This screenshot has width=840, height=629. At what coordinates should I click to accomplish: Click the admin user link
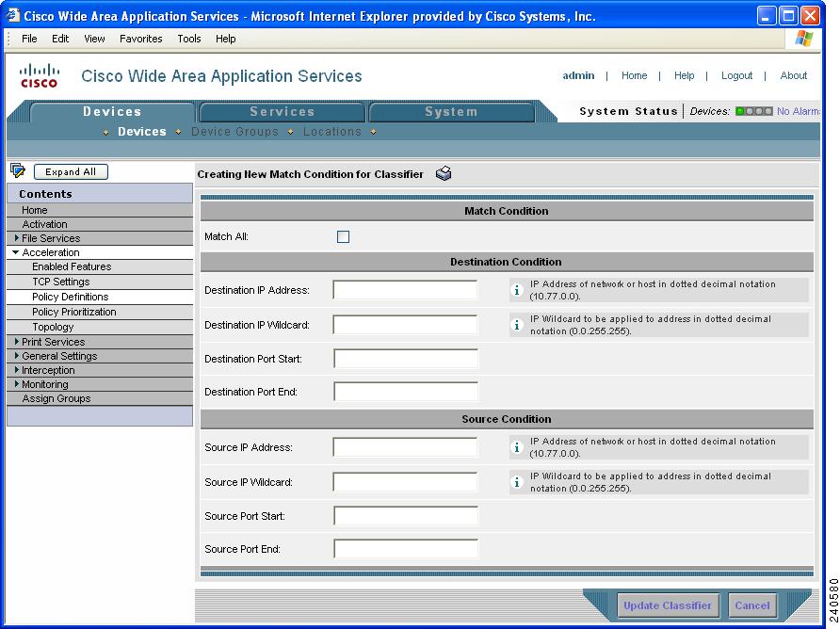(x=578, y=75)
